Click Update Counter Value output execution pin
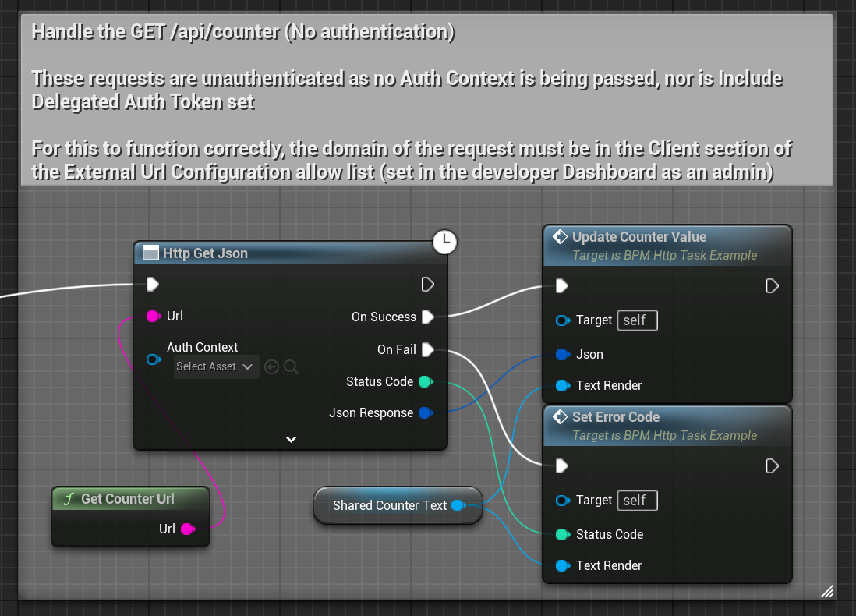856x616 pixels. pyautogui.click(x=772, y=286)
